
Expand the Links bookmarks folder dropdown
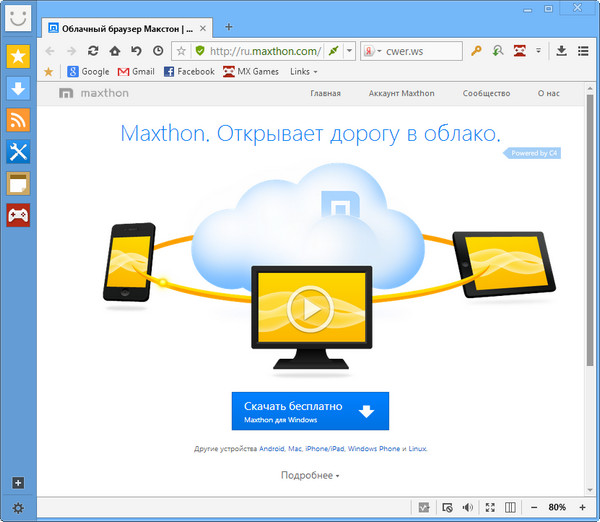tap(303, 72)
